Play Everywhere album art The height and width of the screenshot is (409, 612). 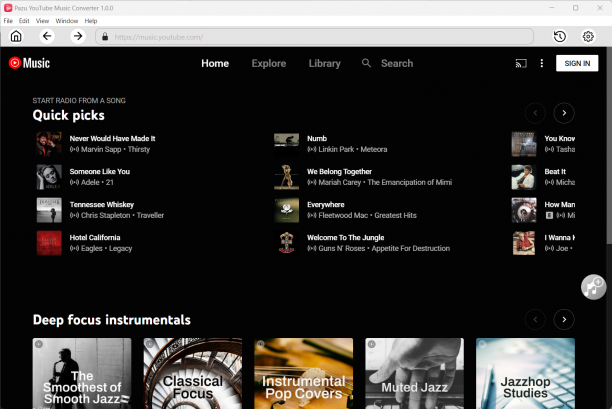point(286,210)
